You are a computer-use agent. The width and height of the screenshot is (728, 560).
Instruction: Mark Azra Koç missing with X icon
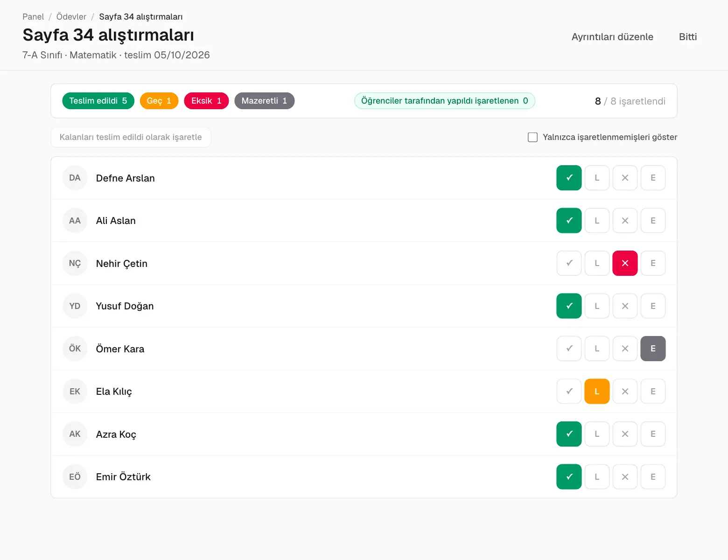(x=625, y=434)
